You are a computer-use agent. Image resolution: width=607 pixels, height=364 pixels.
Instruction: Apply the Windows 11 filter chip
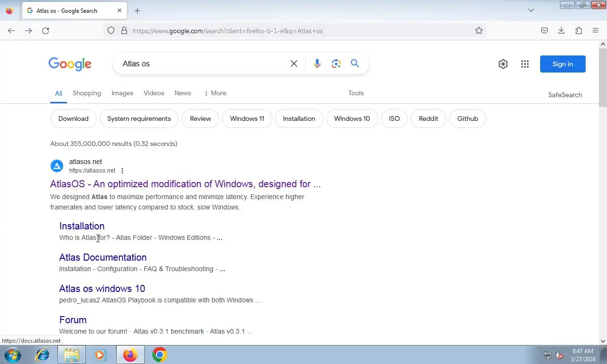pos(247,118)
